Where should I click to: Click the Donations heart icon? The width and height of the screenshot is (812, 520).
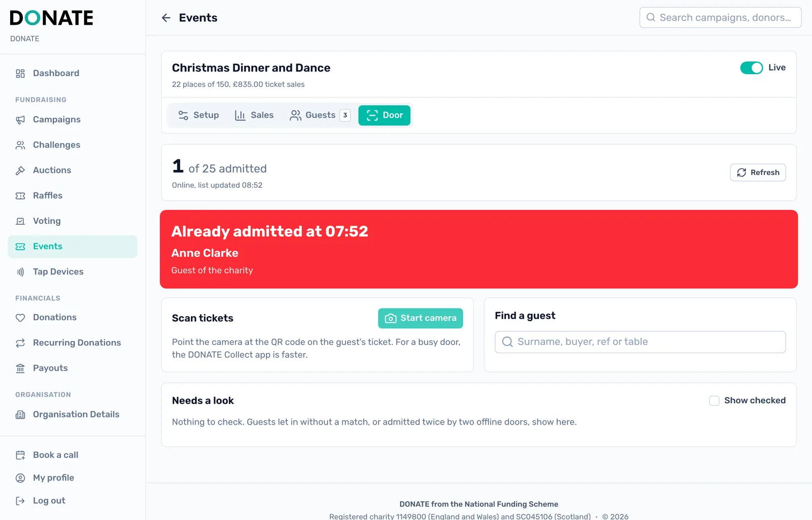point(20,318)
